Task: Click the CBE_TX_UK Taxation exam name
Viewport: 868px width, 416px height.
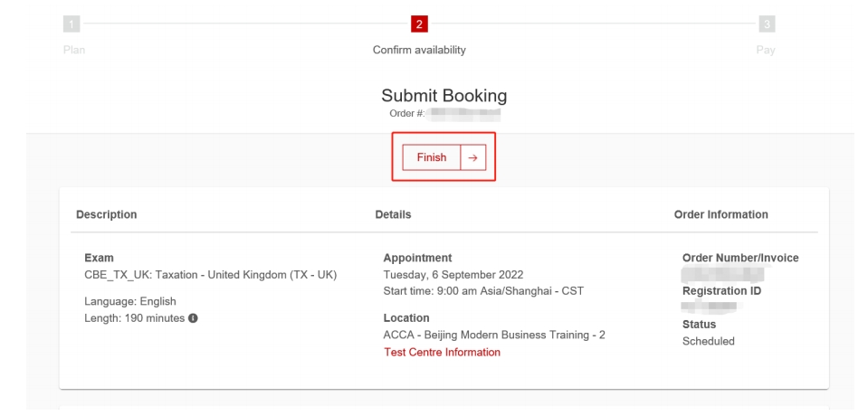Action: click(210, 275)
